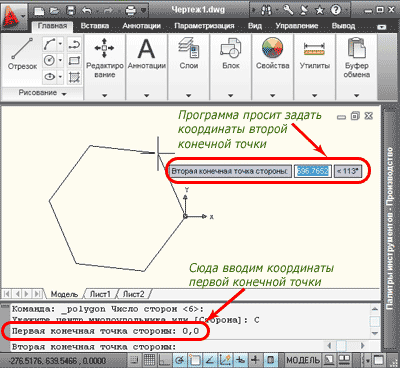Click the Plot printer icon
400x368 pixels.
(x=131, y=11)
